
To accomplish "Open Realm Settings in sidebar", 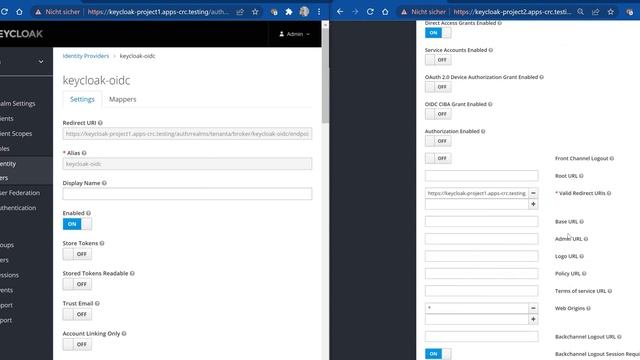I will click(18, 104).
